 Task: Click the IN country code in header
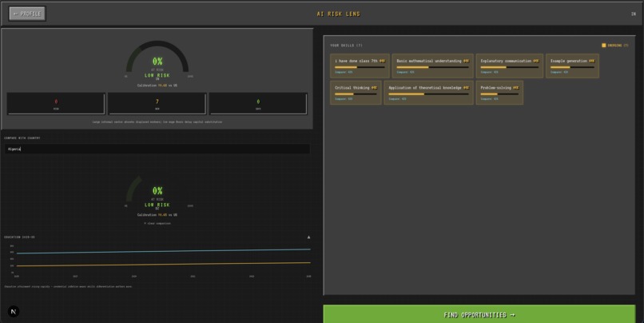[x=633, y=14]
